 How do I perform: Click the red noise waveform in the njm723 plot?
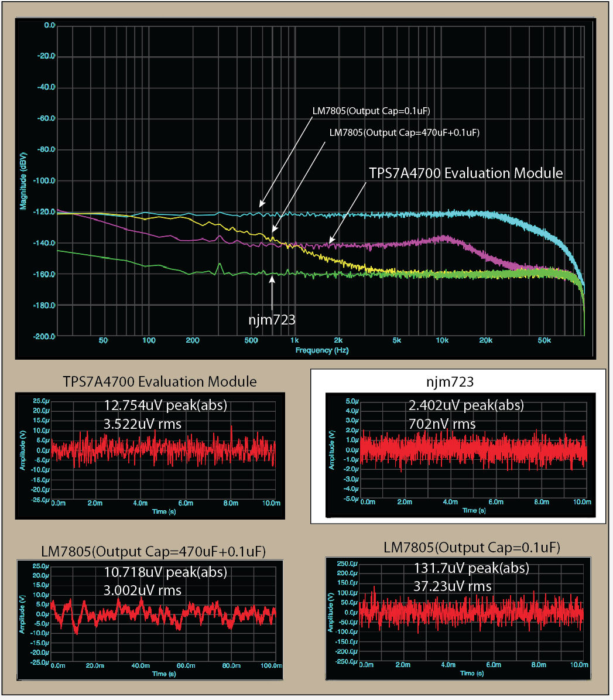coord(474,449)
